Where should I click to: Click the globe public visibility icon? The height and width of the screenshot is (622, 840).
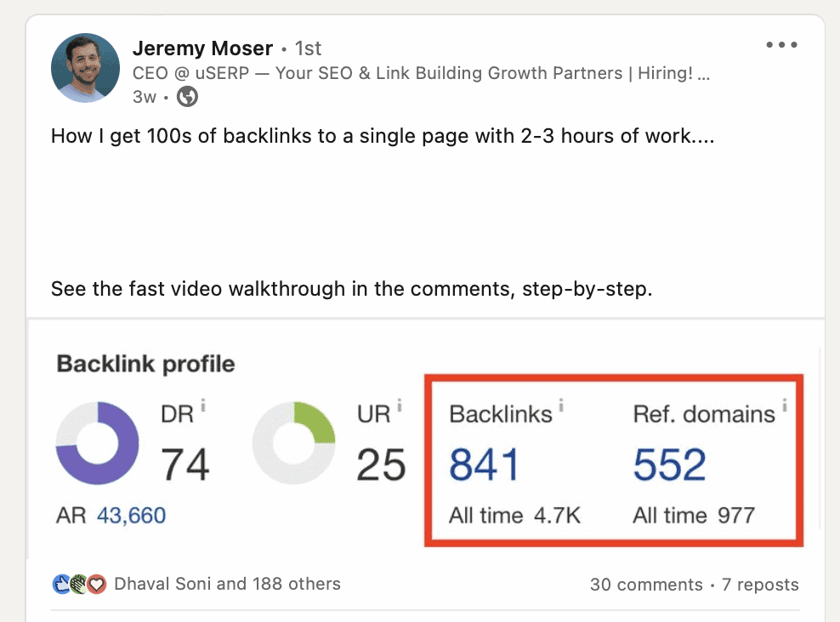tap(188, 97)
